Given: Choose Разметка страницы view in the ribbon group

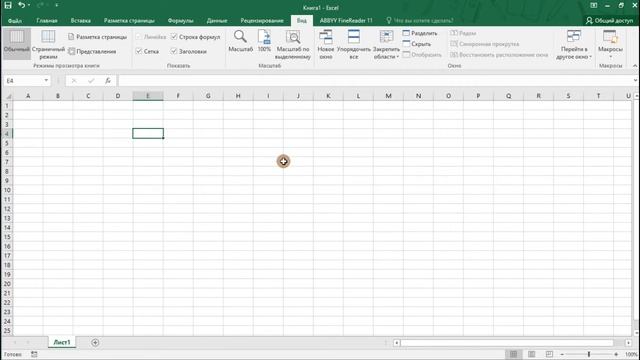Looking at the screenshot, I should [x=98, y=37].
